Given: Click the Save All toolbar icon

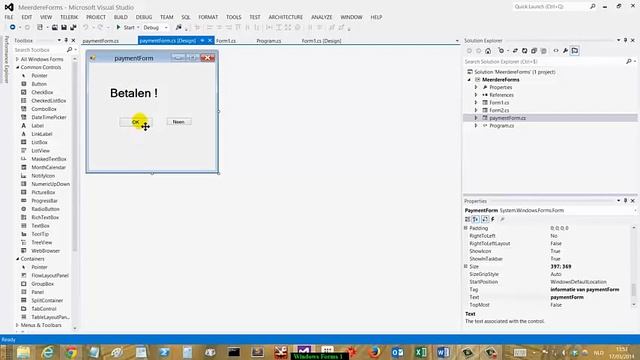Looking at the screenshot, I should tap(73, 27).
